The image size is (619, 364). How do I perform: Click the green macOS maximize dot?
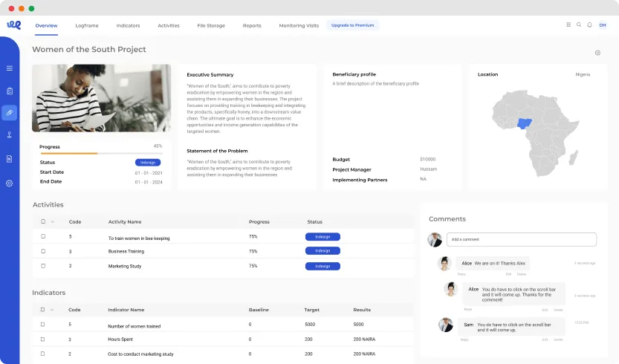(31, 8)
